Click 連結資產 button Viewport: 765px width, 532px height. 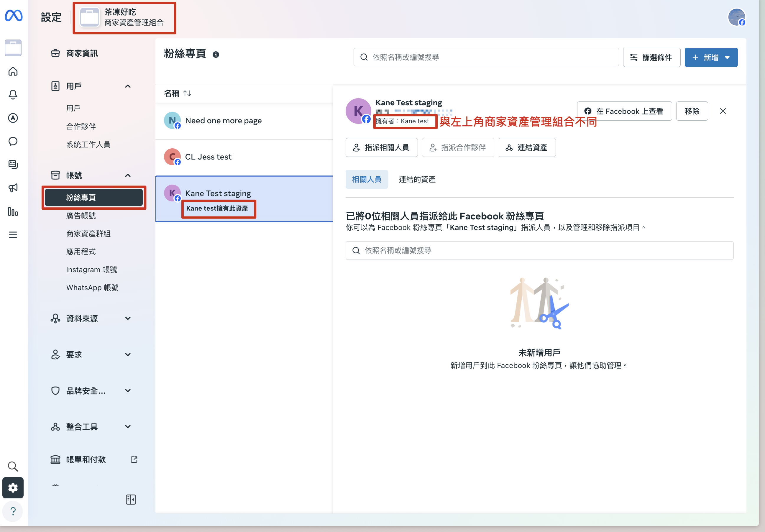tap(527, 147)
